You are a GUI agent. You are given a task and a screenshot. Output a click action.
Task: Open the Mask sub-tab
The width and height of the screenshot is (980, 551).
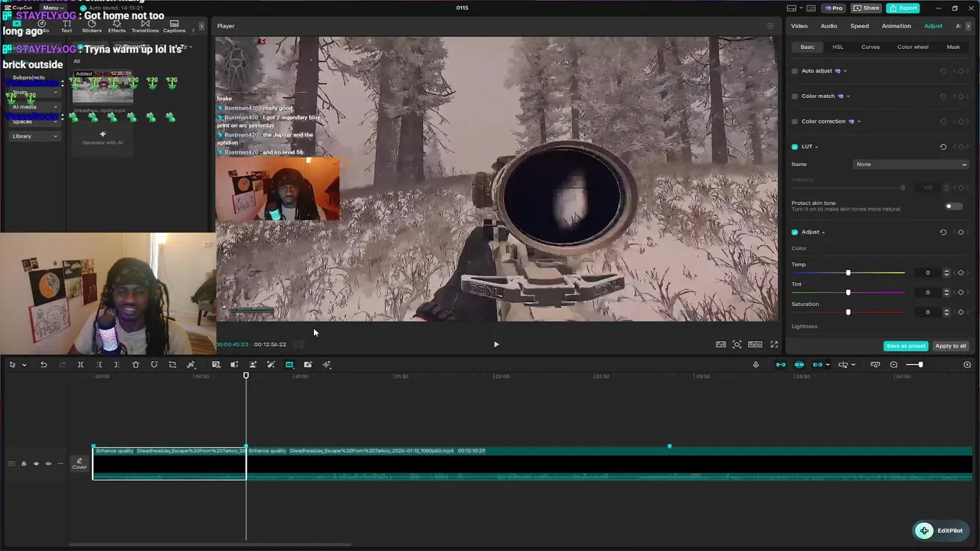click(x=953, y=47)
